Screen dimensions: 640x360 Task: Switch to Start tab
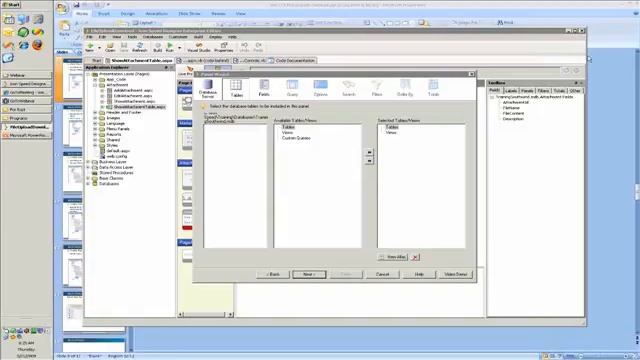[x=94, y=60]
